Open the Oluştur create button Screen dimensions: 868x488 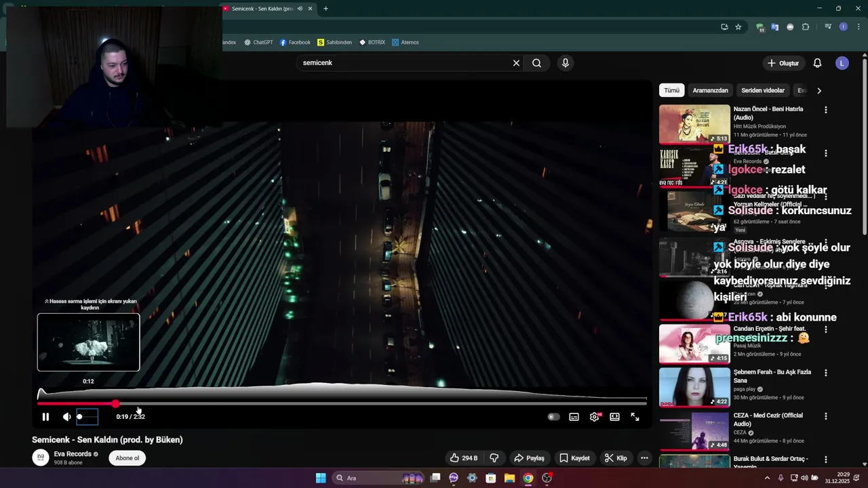click(783, 63)
